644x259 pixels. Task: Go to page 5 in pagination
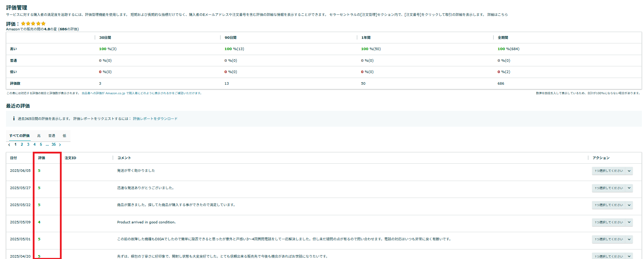(x=41, y=145)
